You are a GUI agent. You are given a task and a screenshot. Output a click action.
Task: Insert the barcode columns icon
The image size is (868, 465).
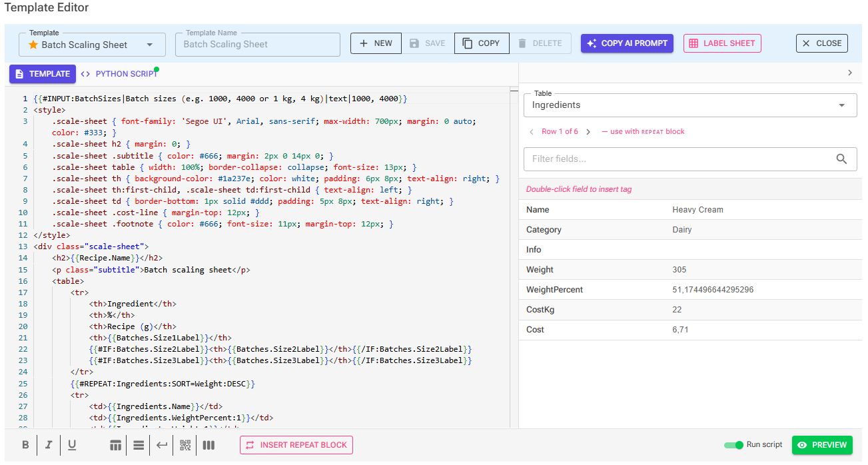pos(209,445)
